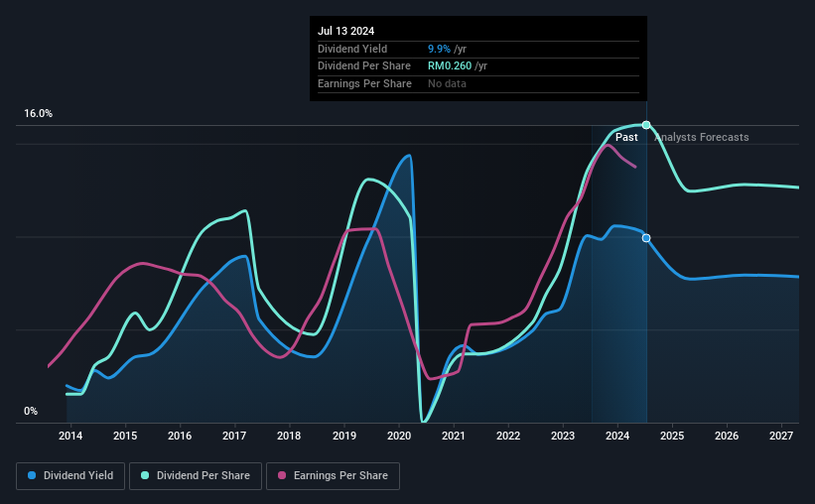Toggle the Dividend Per Share legend series
Viewport: 815px width, 504px height.
click(196, 476)
